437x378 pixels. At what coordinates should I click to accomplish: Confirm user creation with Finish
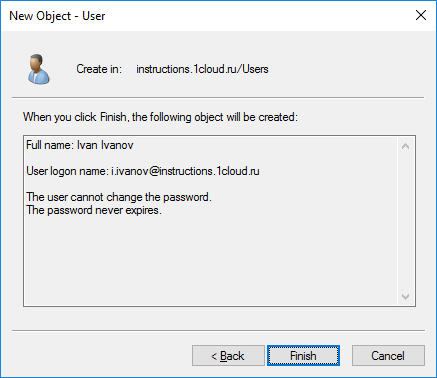303,356
